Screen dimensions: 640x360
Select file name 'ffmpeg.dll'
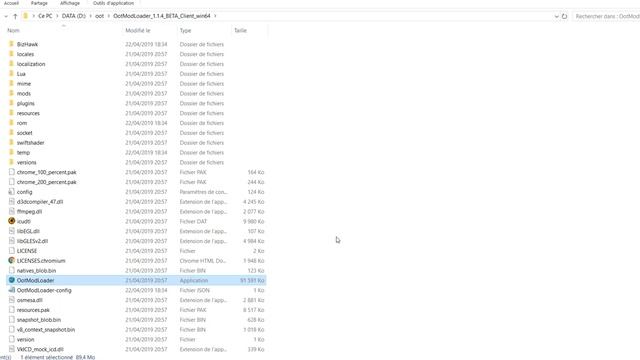29,211
